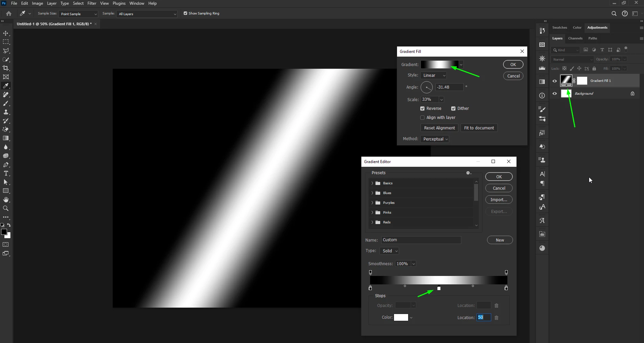Open the Layer menu
The image size is (644, 343).
coord(51,3)
